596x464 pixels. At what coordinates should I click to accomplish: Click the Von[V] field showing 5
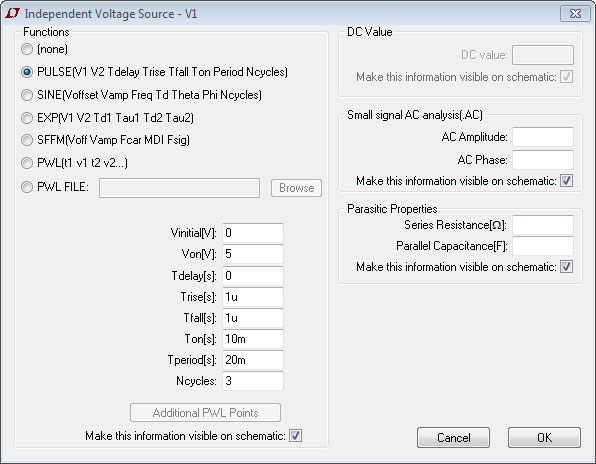pos(253,254)
